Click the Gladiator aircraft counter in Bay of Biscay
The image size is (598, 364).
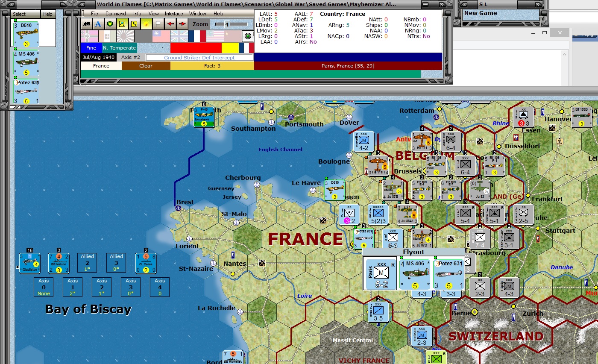click(x=29, y=264)
